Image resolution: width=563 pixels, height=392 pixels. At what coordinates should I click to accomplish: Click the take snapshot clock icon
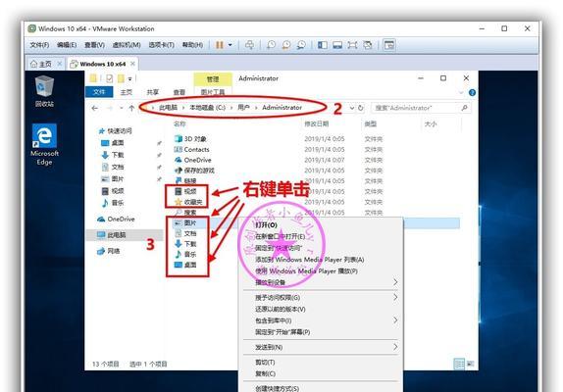(x=271, y=45)
